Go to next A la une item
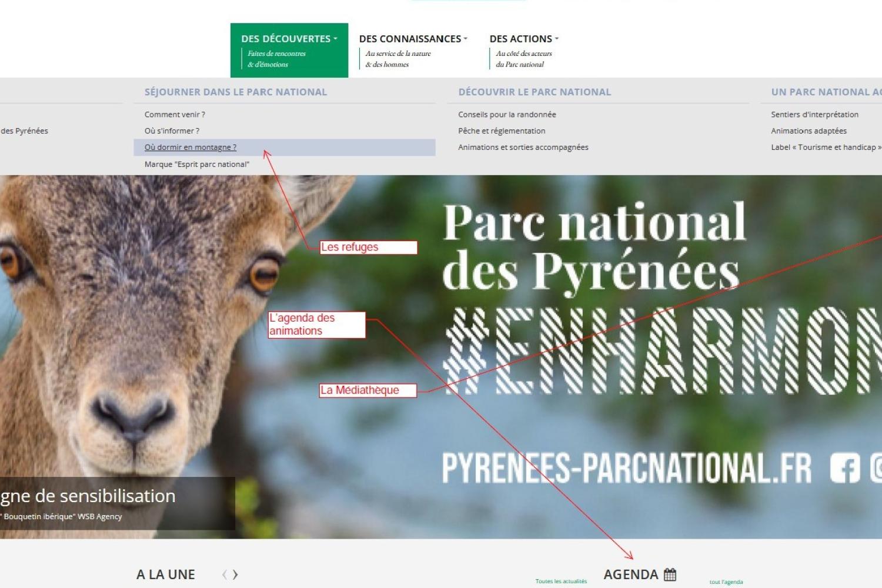 pyautogui.click(x=235, y=575)
